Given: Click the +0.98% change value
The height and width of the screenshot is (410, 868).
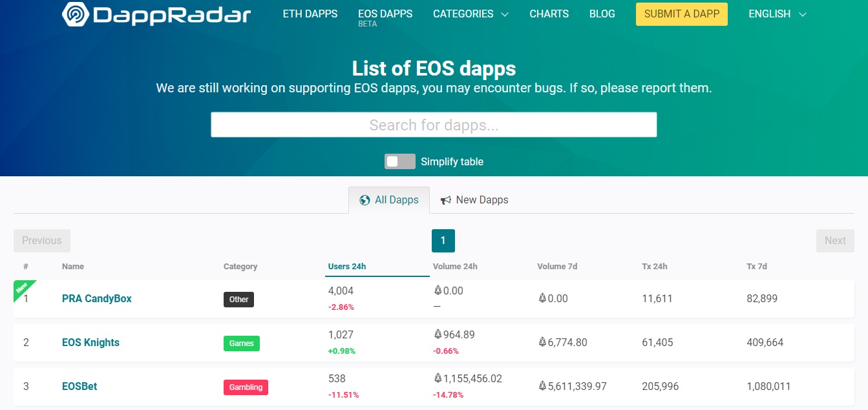Looking at the screenshot, I should click(342, 351).
